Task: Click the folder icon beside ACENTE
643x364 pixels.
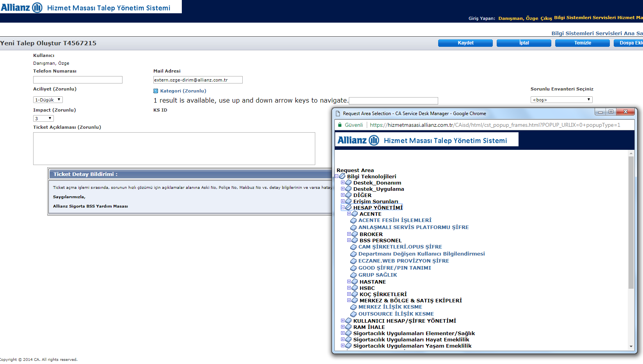Action: [355, 214]
